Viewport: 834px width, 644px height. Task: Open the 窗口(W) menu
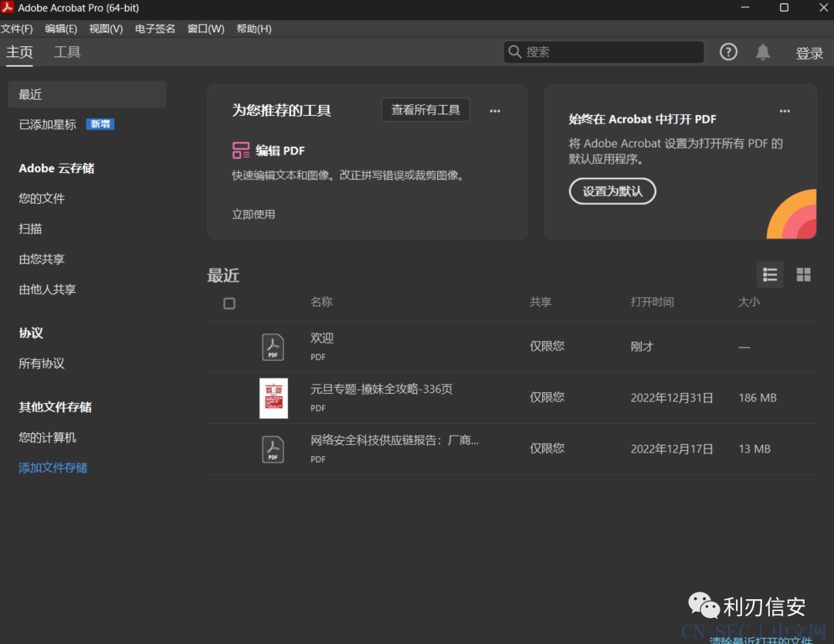(x=206, y=29)
